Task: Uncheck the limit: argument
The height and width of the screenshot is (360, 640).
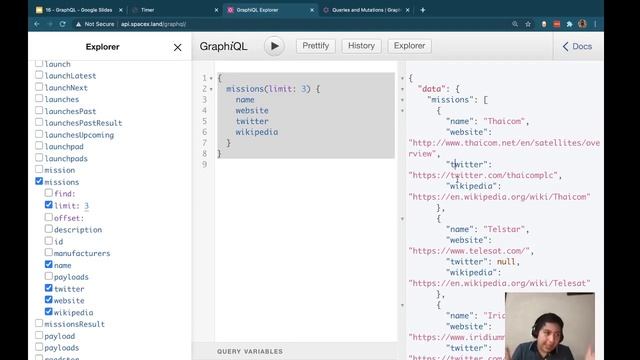Action: (49, 204)
